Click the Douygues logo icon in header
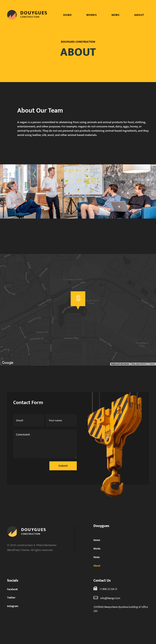The image size is (156, 644). tap(12, 15)
